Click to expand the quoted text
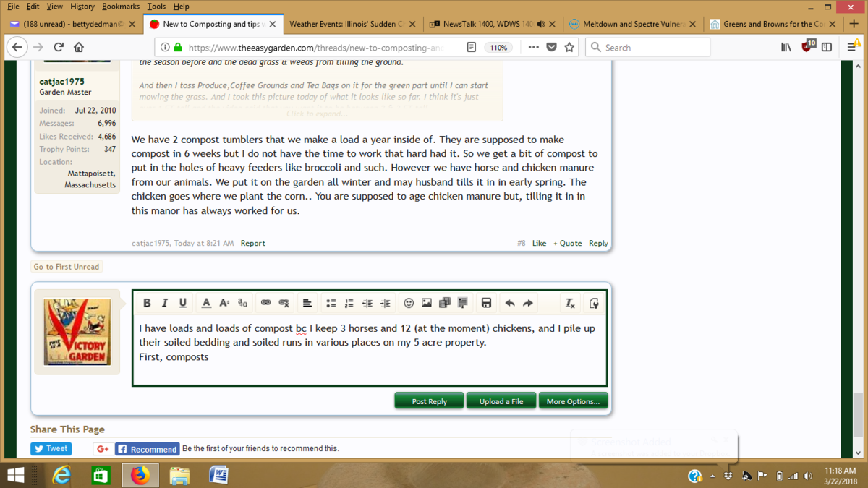Image resolution: width=868 pixels, height=488 pixels. tap(317, 114)
